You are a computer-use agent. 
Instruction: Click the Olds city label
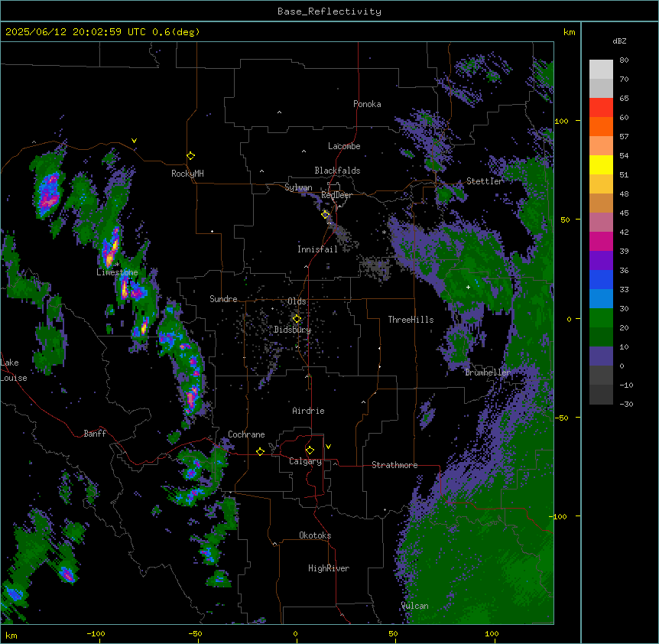point(297,301)
